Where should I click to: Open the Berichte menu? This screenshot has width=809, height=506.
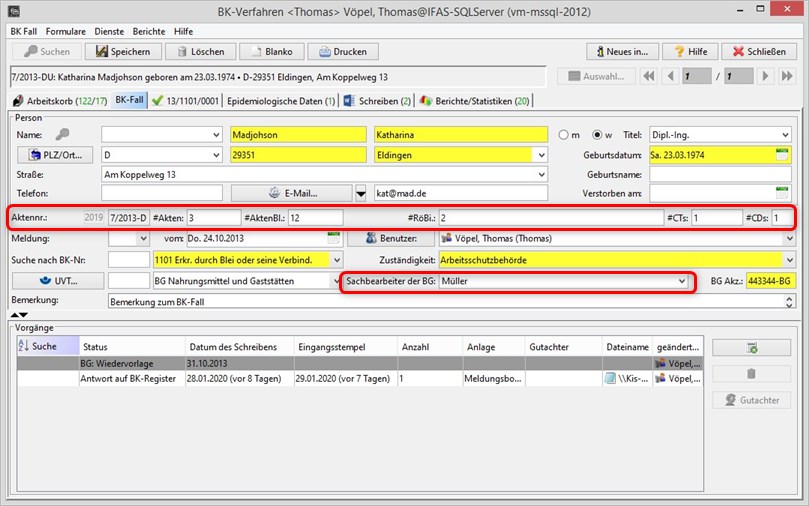pyautogui.click(x=148, y=31)
